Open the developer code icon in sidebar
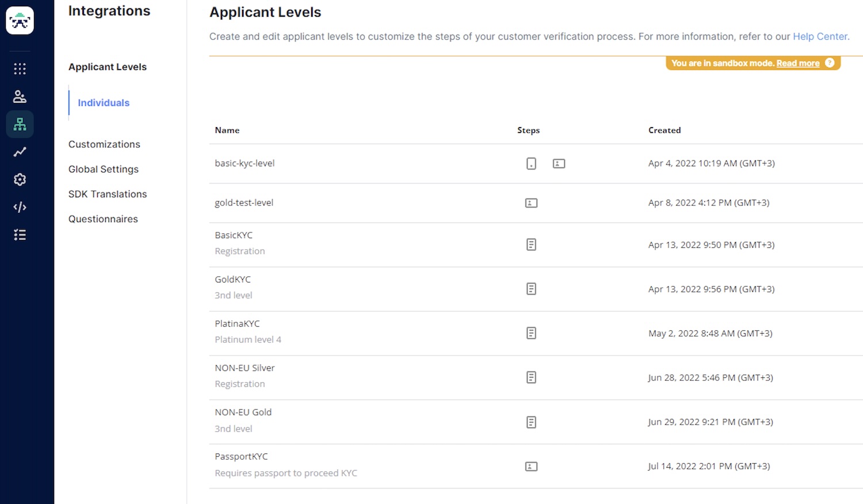 pyautogui.click(x=20, y=207)
